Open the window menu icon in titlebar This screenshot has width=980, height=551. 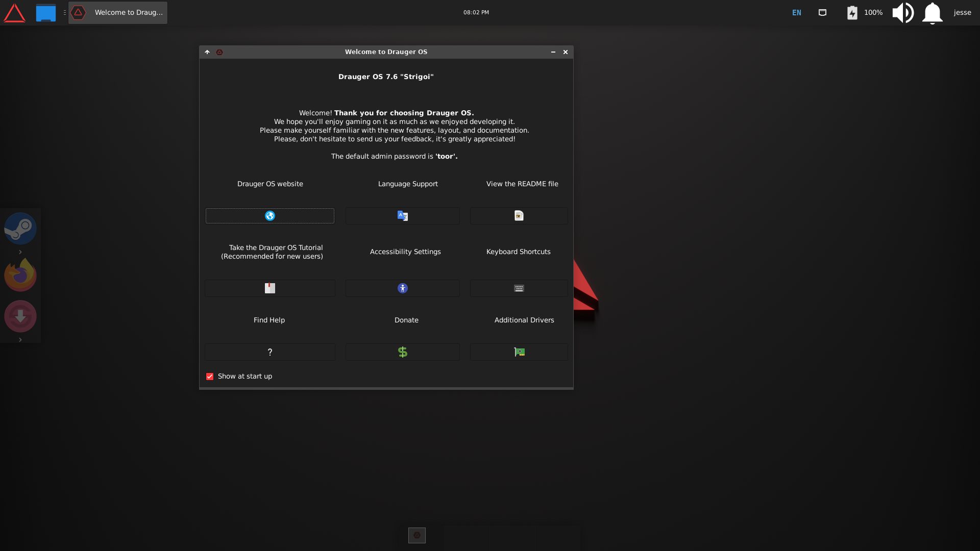(219, 52)
